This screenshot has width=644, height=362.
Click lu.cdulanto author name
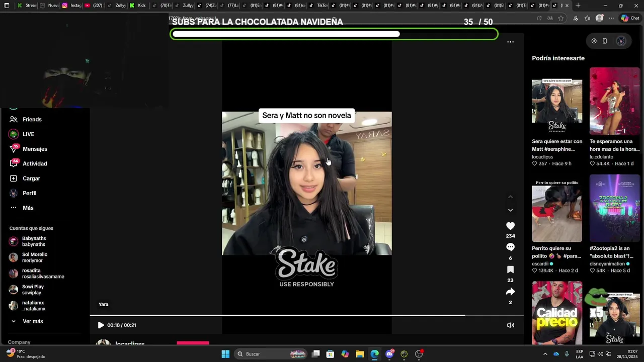tap(601, 157)
